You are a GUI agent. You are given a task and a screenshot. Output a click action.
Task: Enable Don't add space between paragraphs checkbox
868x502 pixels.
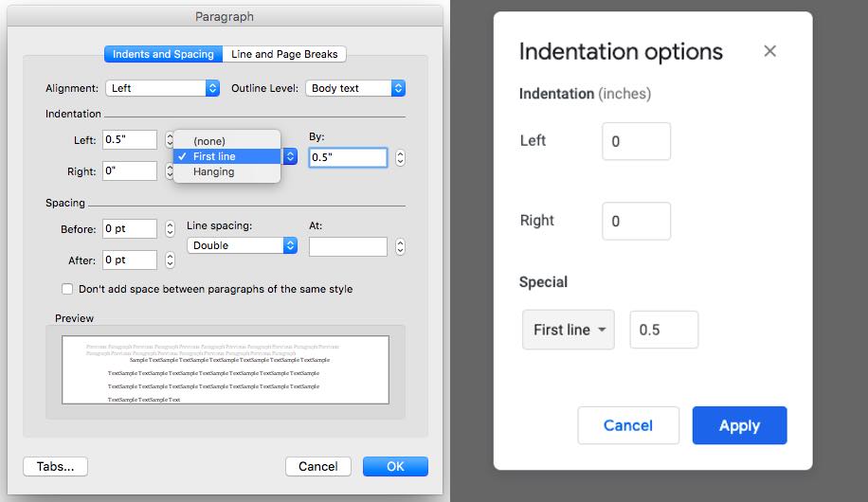pyautogui.click(x=67, y=289)
